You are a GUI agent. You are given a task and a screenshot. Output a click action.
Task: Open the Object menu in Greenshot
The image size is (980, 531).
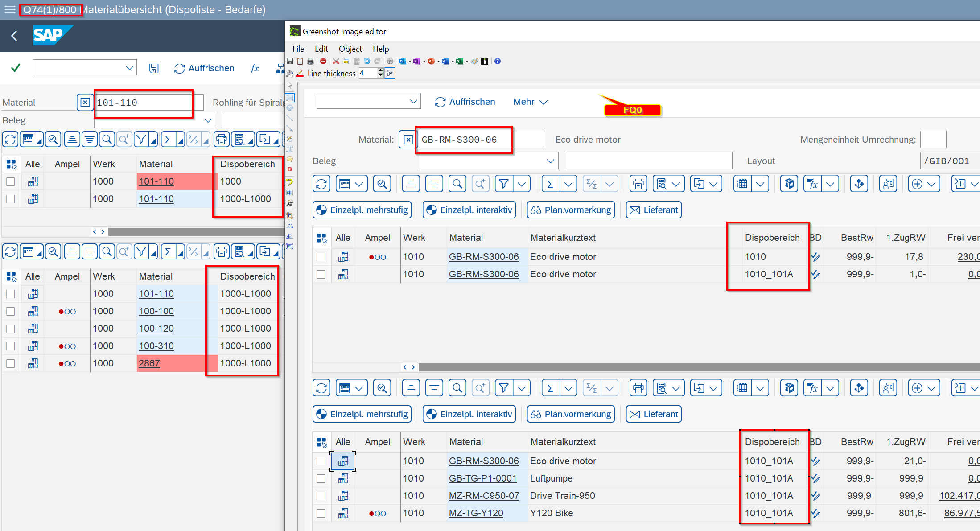(x=350, y=49)
